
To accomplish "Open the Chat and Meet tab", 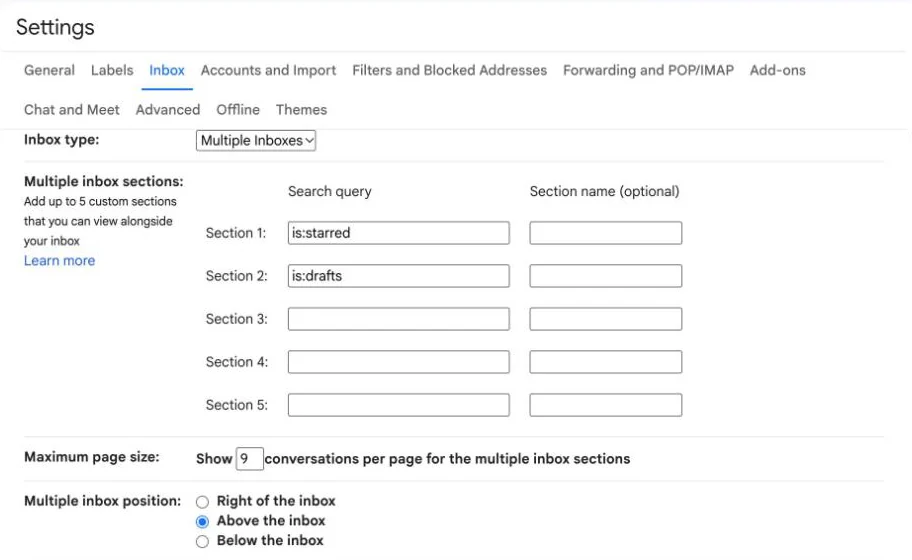I will pyautogui.click(x=72, y=110).
